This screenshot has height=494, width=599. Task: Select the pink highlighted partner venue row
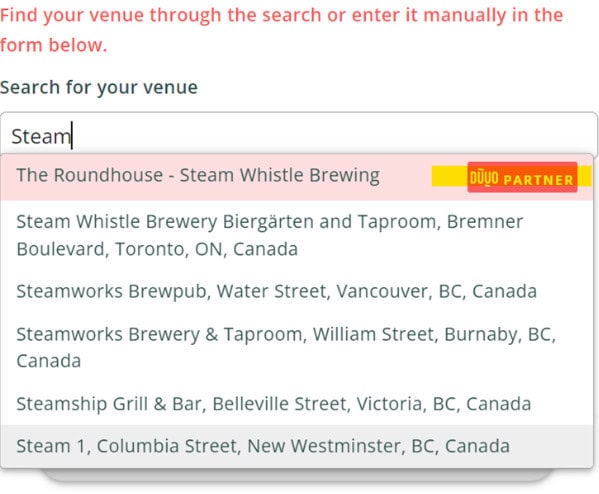point(297,177)
